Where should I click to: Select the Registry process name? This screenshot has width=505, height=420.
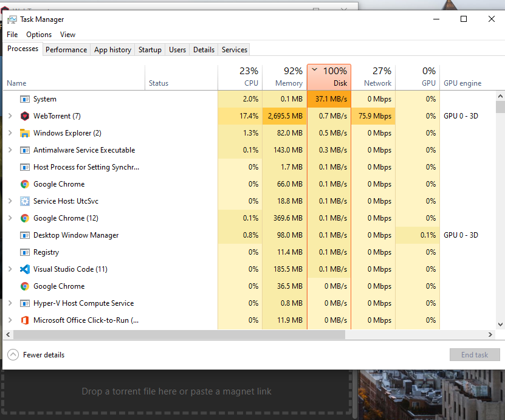point(46,252)
